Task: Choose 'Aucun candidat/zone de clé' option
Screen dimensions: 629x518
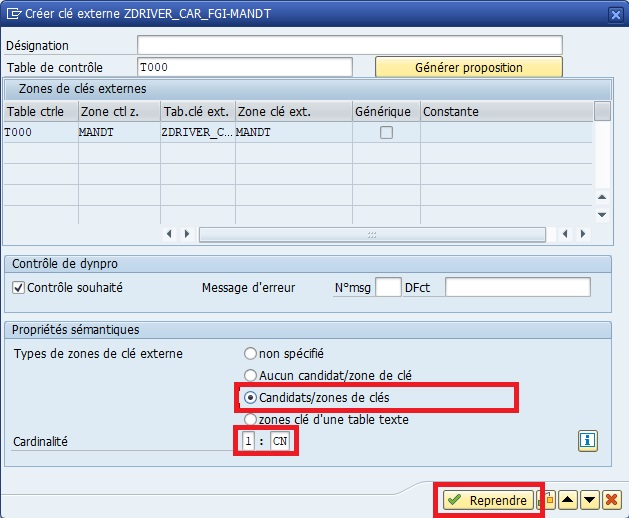Action: pyautogui.click(x=250, y=375)
